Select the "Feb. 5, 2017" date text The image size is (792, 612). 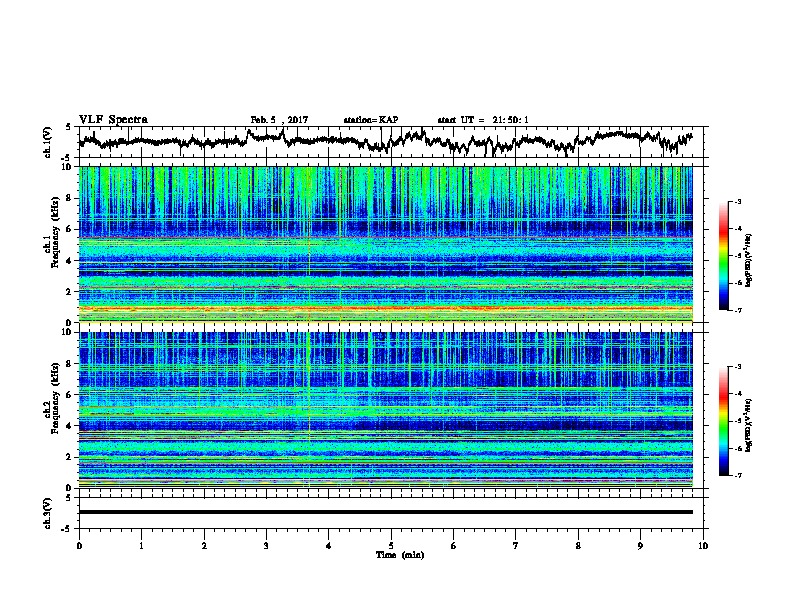click(279, 120)
